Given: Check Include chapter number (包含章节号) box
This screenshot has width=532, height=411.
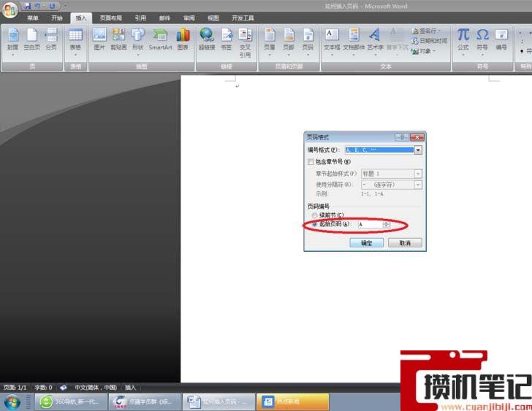Looking at the screenshot, I should (311, 162).
